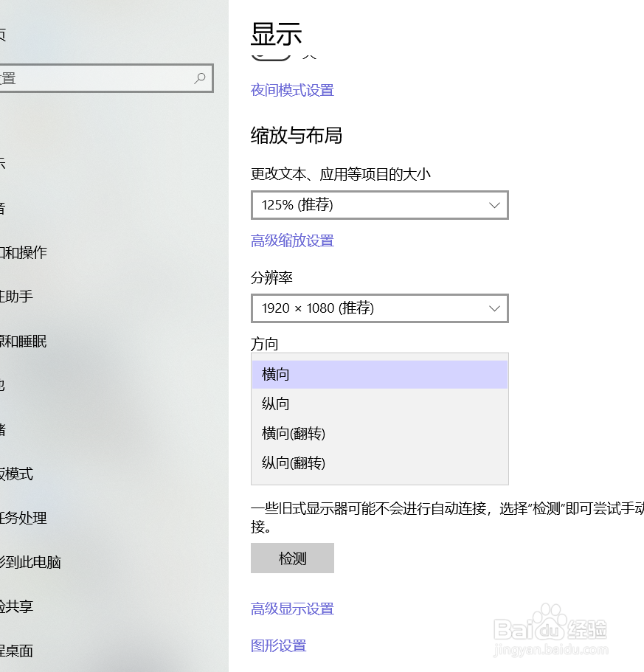Click the chevron arrow of the resolution dropdown

click(x=494, y=308)
